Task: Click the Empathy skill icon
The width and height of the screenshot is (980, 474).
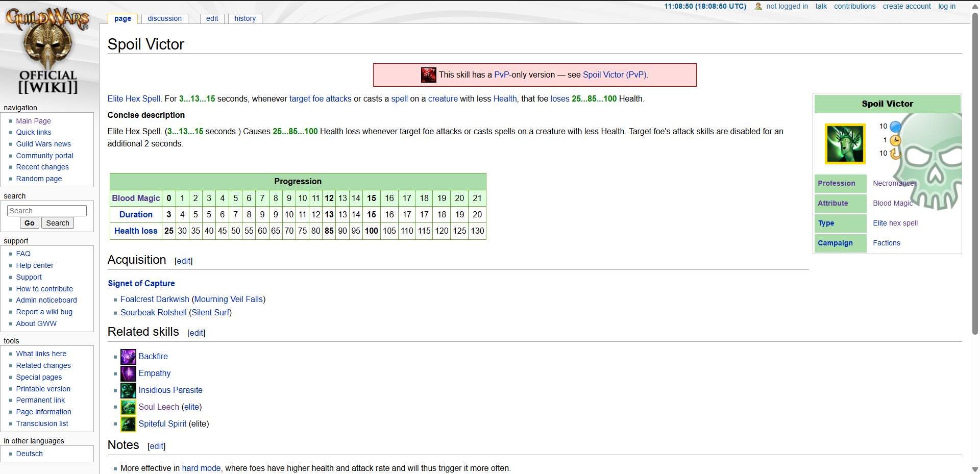Action: point(128,373)
